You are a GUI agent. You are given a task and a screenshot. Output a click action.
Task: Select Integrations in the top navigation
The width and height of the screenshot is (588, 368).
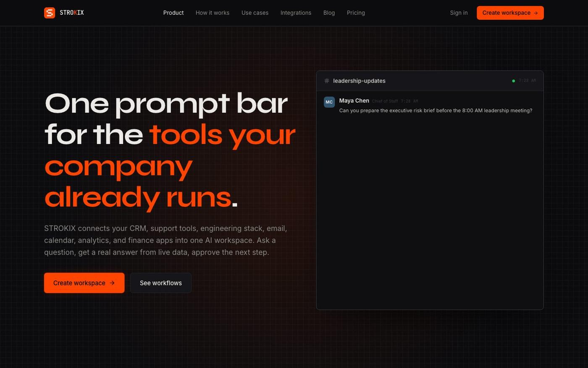296,13
